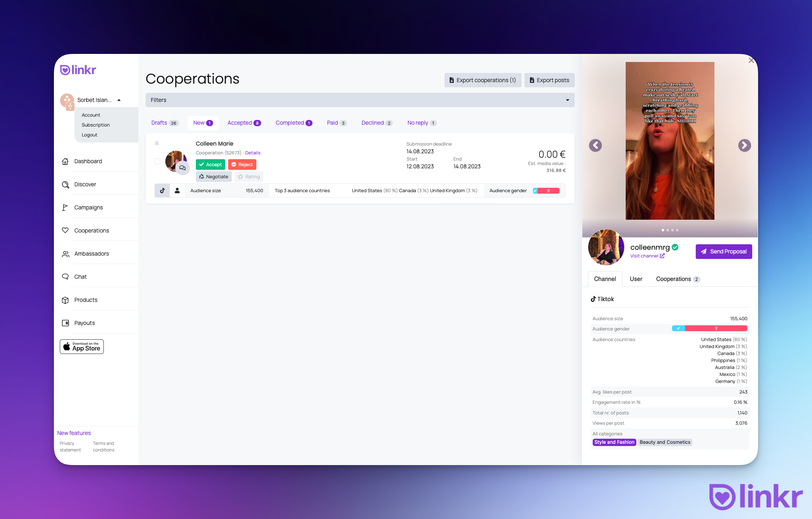Toggle the notification bell on the cooperation
The height and width of the screenshot is (519, 812).
pyautogui.click(x=157, y=143)
